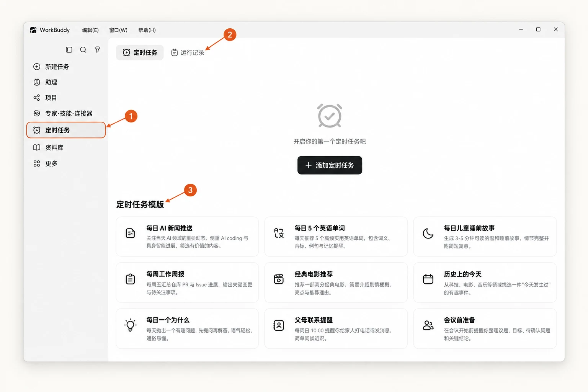The height and width of the screenshot is (392, 588).
Task: Click the moon icon on bedtime story card
Action: tap(428, 233)
